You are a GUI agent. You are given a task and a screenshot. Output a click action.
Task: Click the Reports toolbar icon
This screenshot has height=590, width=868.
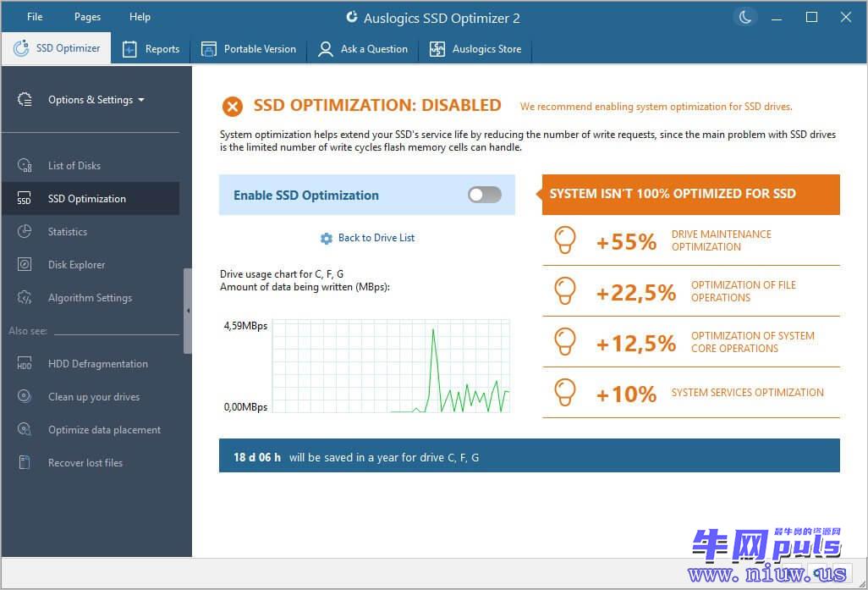pos(129,49)
